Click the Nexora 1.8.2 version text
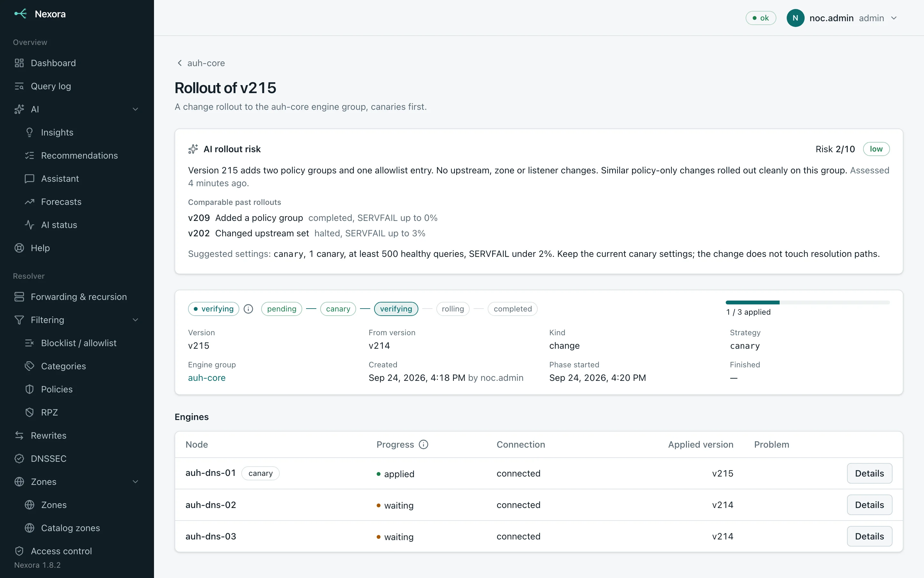Screen dimensions: 924x578 pos(38,565)
